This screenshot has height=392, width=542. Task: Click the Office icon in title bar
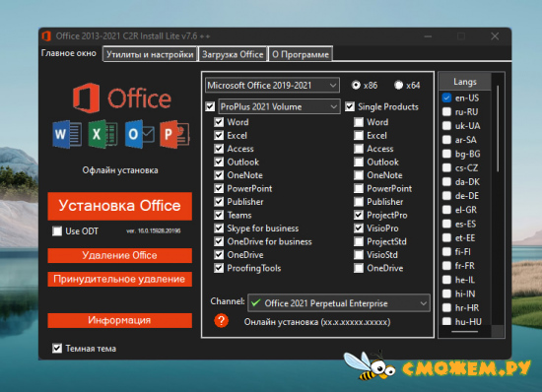(x=46, y=35)
